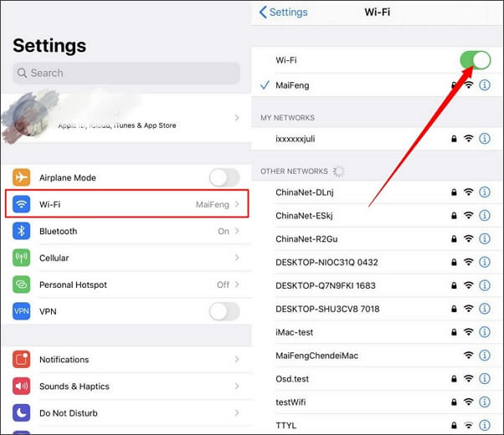Screen dimensions: 504x435
Task: Tap the Sounds & Haptics icon
Action: [22, 386]
